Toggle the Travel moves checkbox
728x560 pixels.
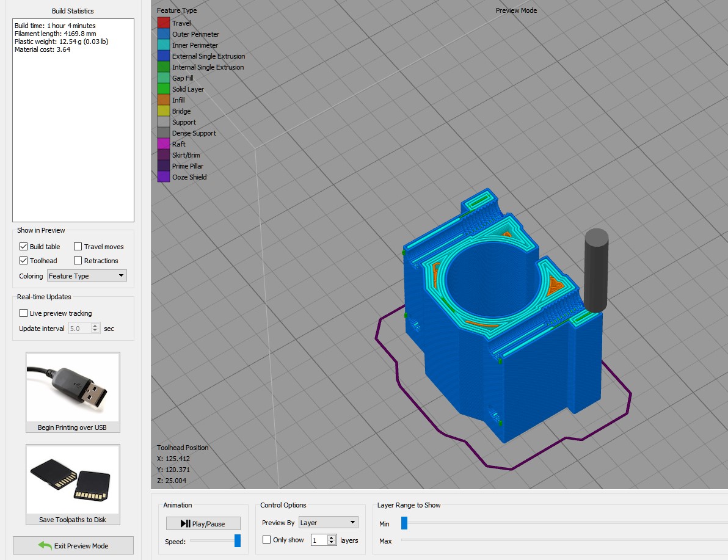78,246
